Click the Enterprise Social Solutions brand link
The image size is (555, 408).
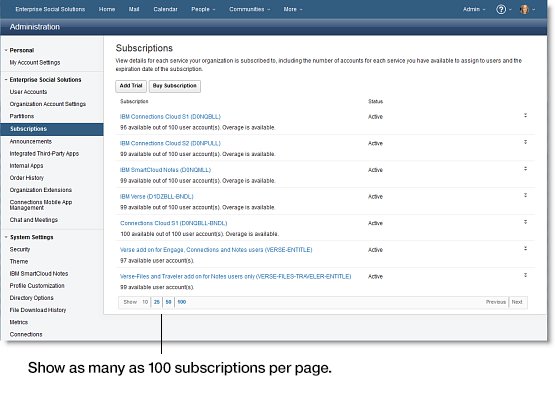point(50,9)
